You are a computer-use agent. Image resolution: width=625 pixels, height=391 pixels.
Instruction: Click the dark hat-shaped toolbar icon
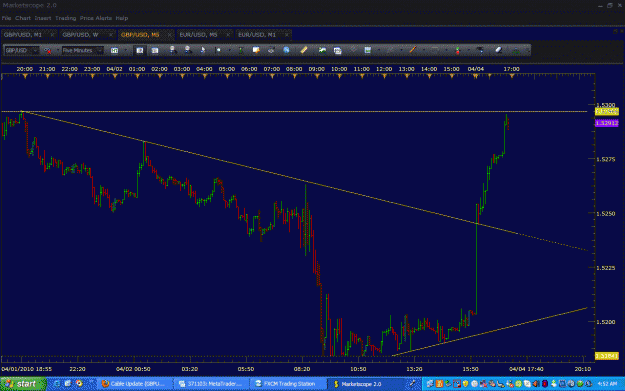480,51
